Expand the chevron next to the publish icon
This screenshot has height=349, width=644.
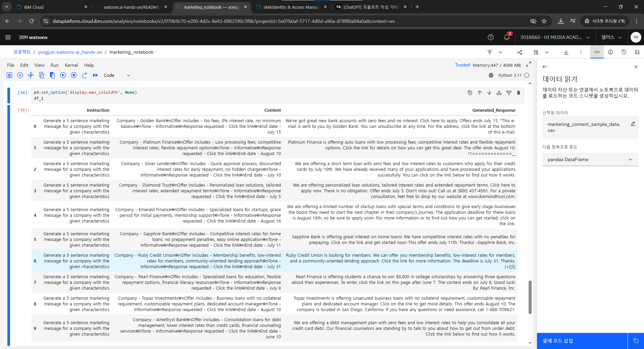pos(500,52)
